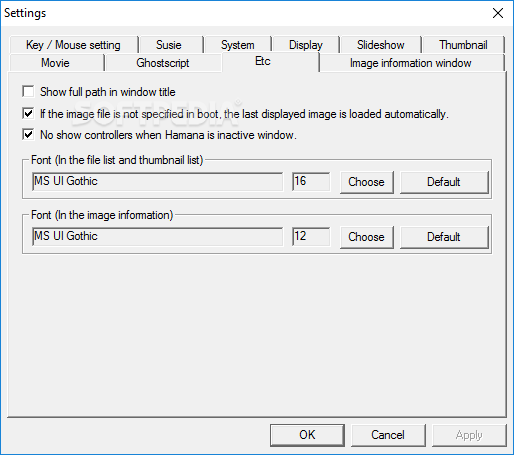Close the Settings window
The image size is (514, 455).
click(498, 13)
